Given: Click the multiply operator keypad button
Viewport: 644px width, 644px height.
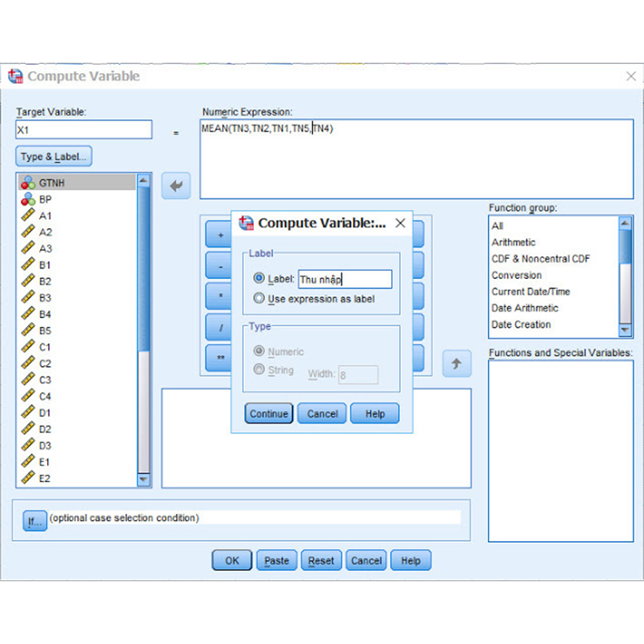Looking at the screenshot, I should [x=219, y=296].
